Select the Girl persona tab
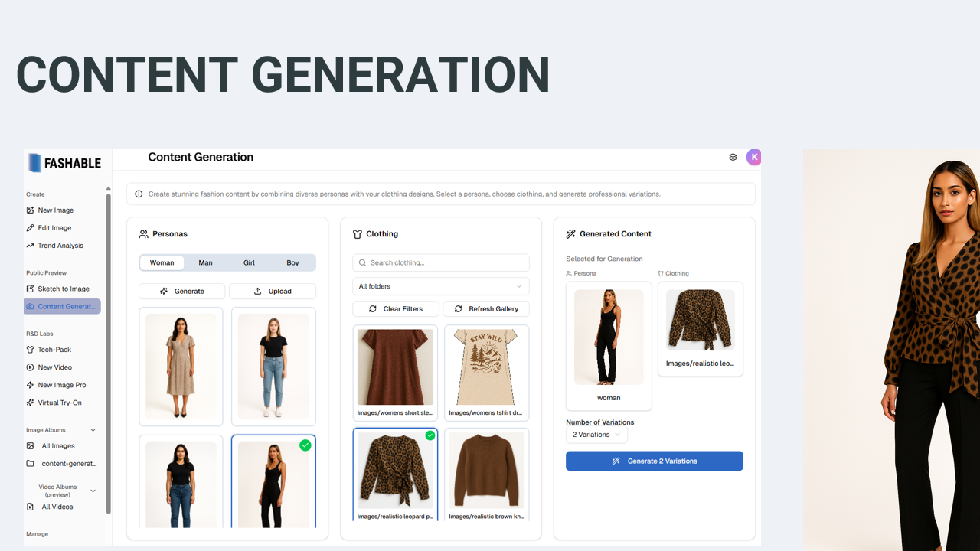Screen dimensions: 980x551 pyautogui.click(x=249, y=262)
